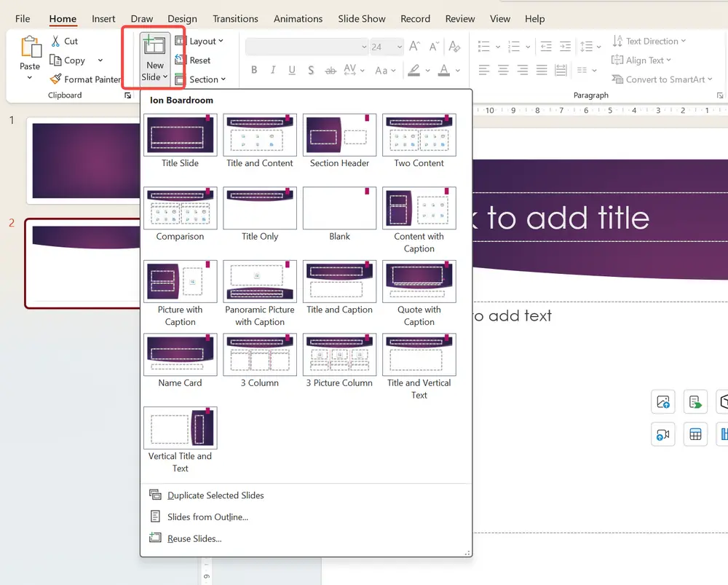Copy selection using the Copy icon
The height and width of the screenshot is (585, 728).
coord(55,60)
